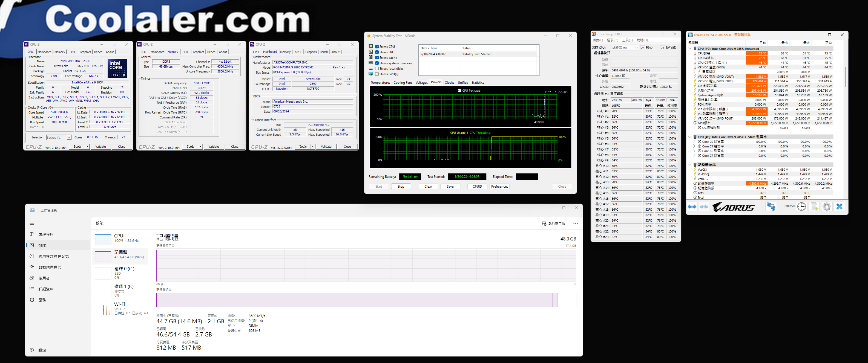Toggle Stress CPU checkbox in AIDA64
Viewport: 868px width, 363px height.
377,47
